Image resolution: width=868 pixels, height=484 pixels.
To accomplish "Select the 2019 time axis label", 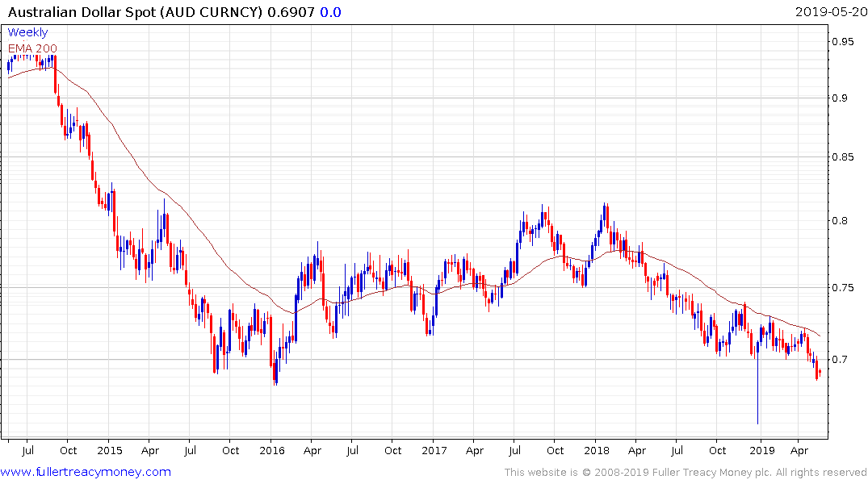I will pos(762,450).
